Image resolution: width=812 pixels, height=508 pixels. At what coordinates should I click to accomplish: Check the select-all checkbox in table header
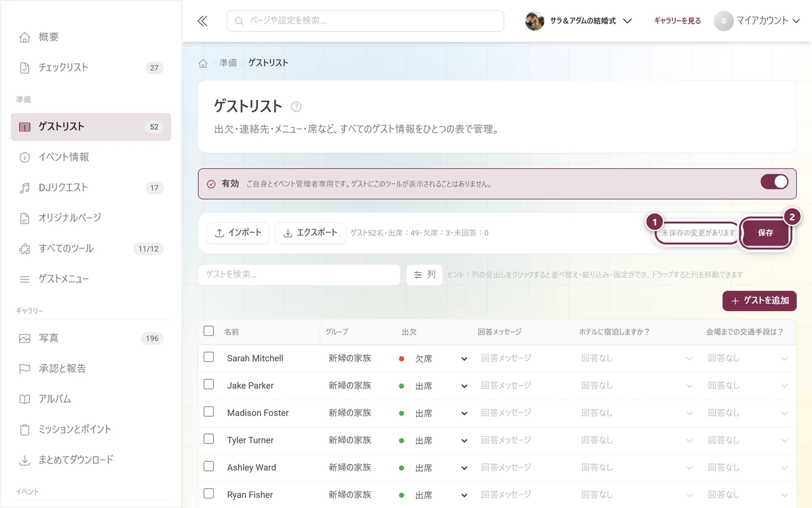click(209, 331)
